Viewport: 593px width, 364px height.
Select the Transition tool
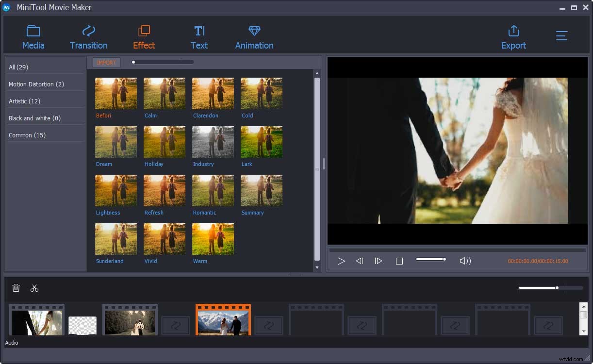coord(88,36)
